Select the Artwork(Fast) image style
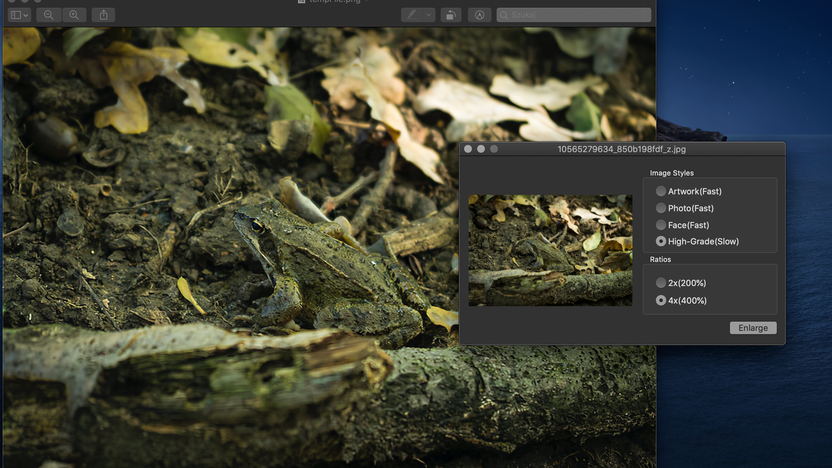 pos(688,191)
